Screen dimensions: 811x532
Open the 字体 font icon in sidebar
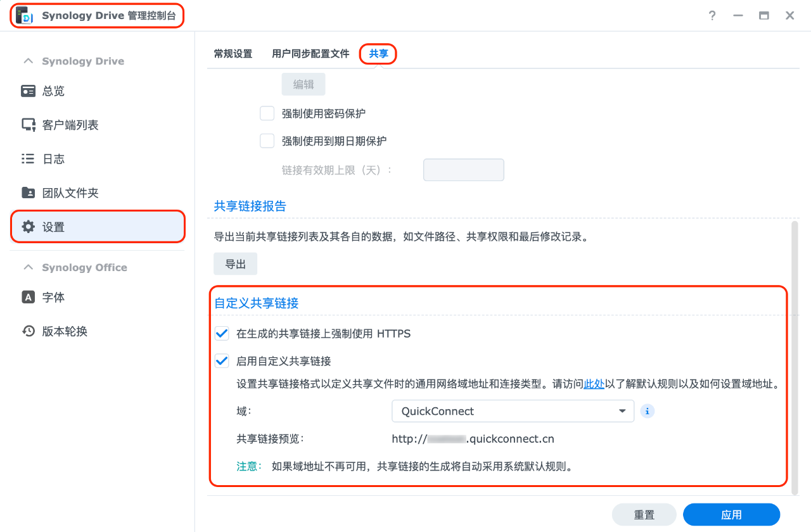[x=28, y=297]
